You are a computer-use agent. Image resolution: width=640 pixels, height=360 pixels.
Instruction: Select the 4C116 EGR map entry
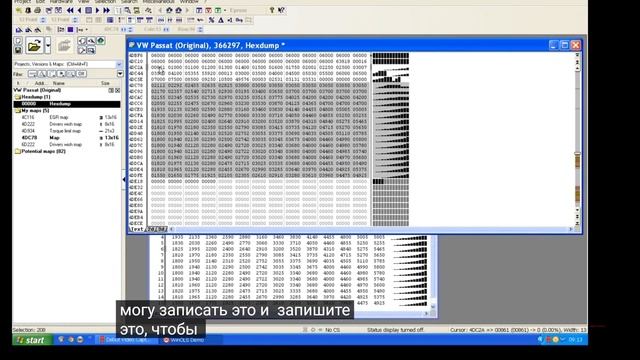click(x=67, y=118)
